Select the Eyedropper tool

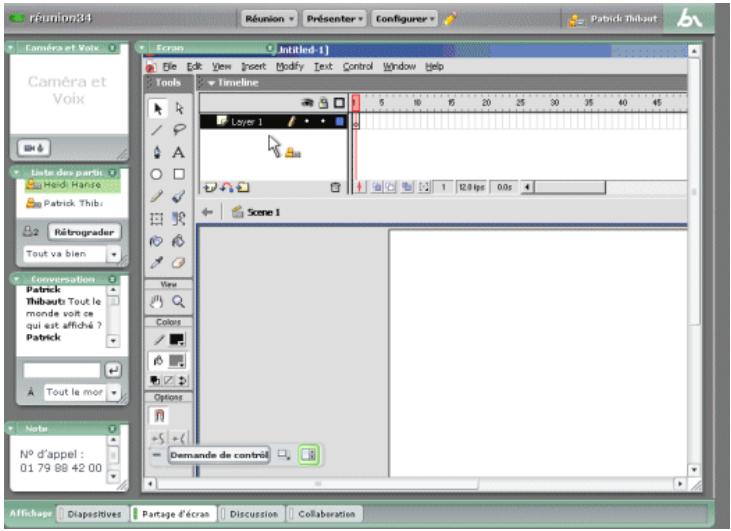coord(157,263)
